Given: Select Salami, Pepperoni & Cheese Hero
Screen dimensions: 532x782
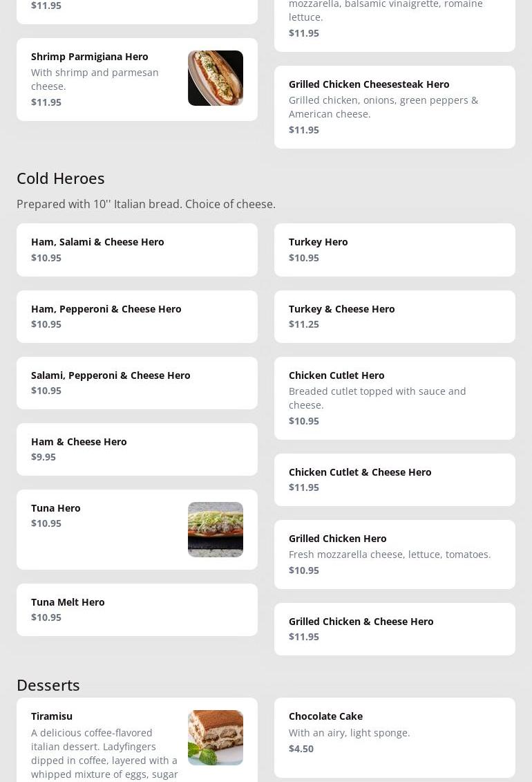Looking at the screenshot, I should 137,383.
